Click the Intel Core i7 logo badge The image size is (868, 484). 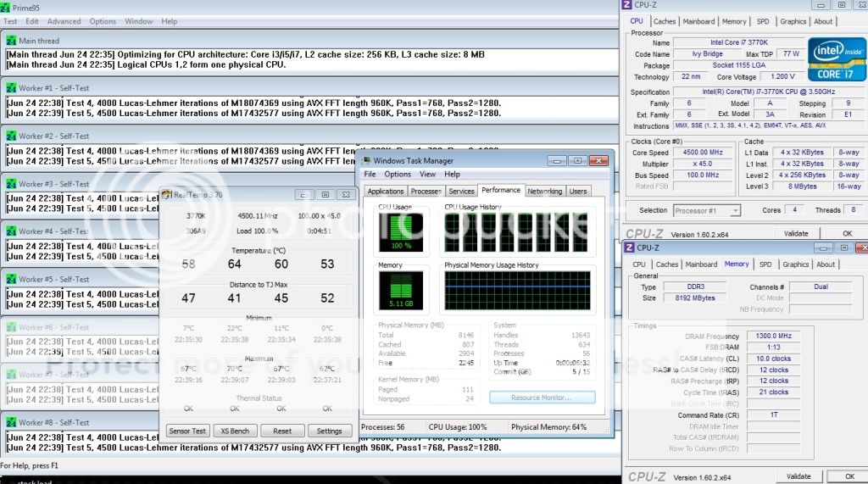click(836, 58)
